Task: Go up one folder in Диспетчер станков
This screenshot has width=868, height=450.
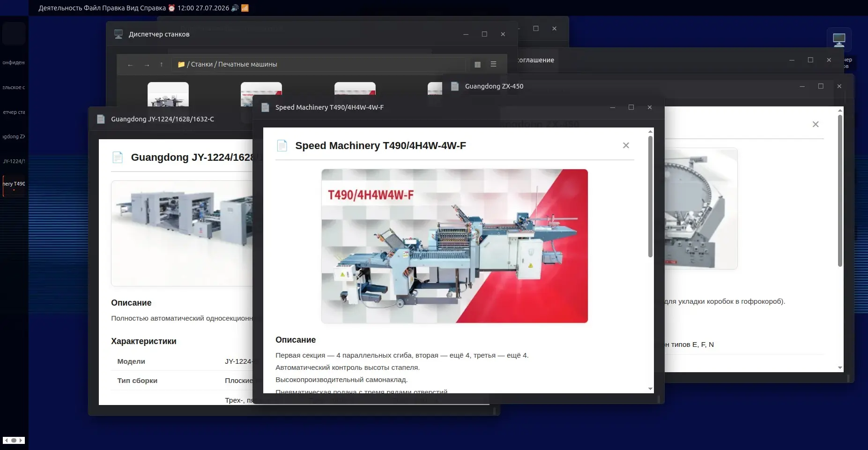Action: tap(162, 65)
